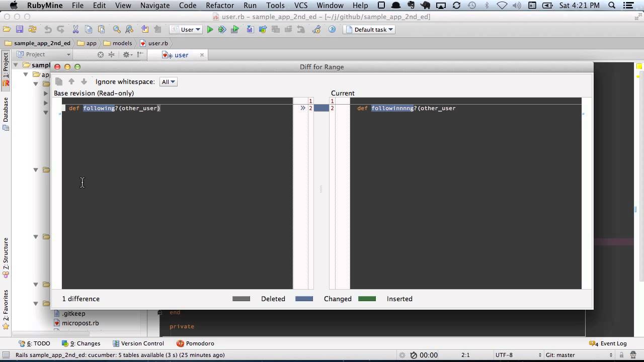The height and width of the screenshot is (362, 644).
Task: Click the Debug bug icon
Action: (x=222, y=30)
